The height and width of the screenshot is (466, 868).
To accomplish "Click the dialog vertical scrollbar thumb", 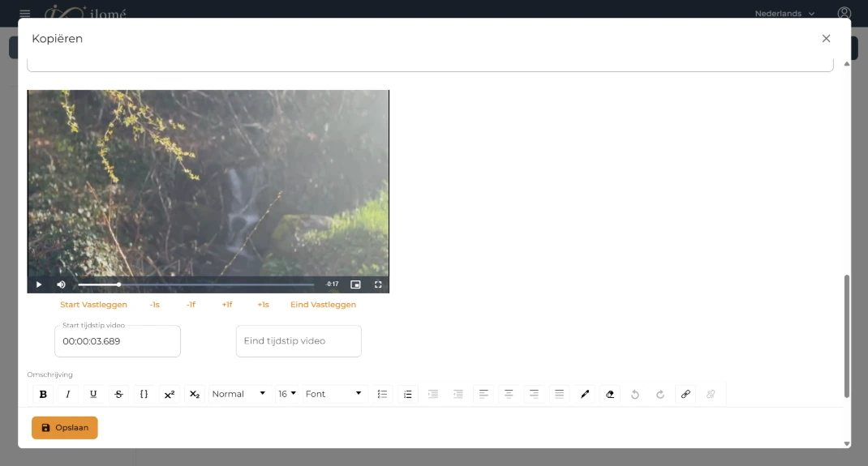I will tap(846, 336).
